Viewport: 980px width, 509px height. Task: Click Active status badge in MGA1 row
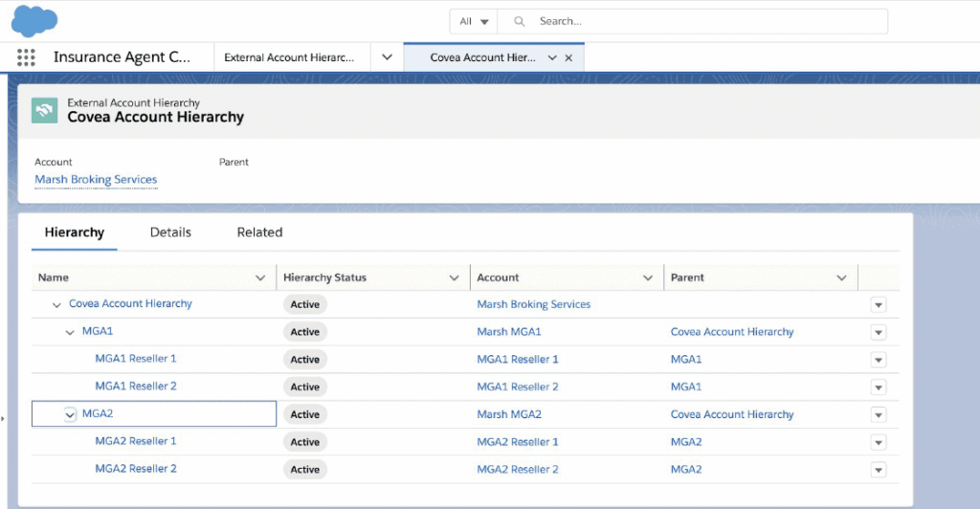(305, 332)
